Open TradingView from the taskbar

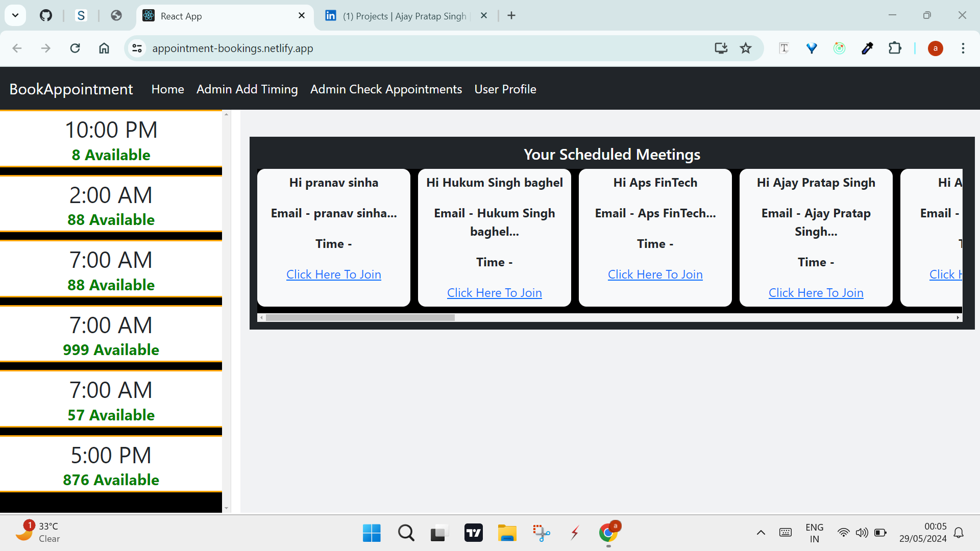[x=473, y=533]
